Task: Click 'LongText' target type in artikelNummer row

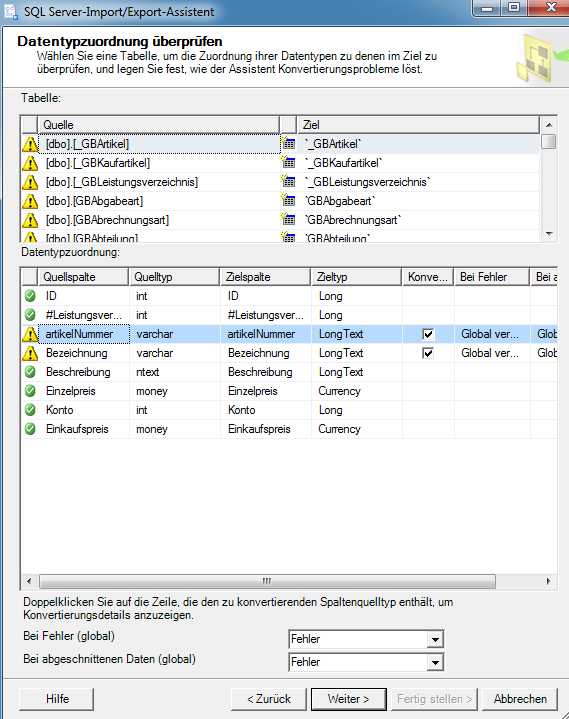Action: (x=356, y=334)
